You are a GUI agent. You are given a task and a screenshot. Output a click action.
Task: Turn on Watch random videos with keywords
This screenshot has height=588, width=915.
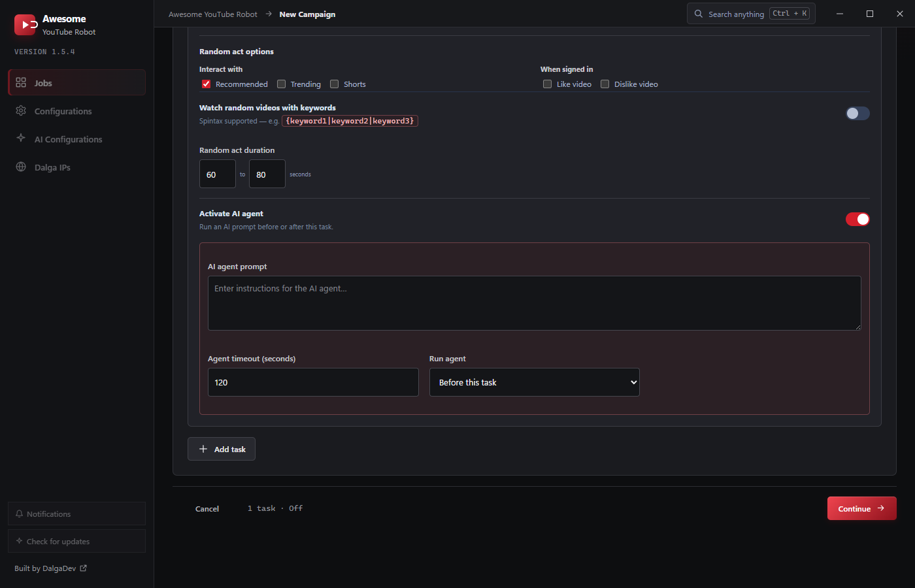click(x=857, y=114)
